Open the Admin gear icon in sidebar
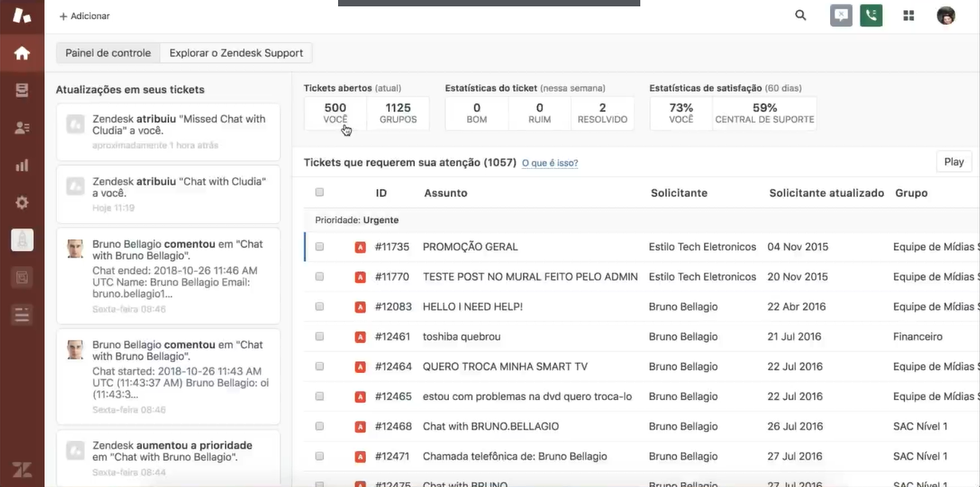Viewport: 980px width, 487px height. (22, 202)
